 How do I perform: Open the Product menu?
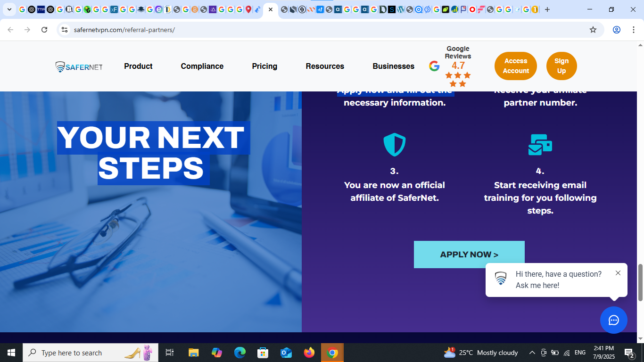coord(138,66)
